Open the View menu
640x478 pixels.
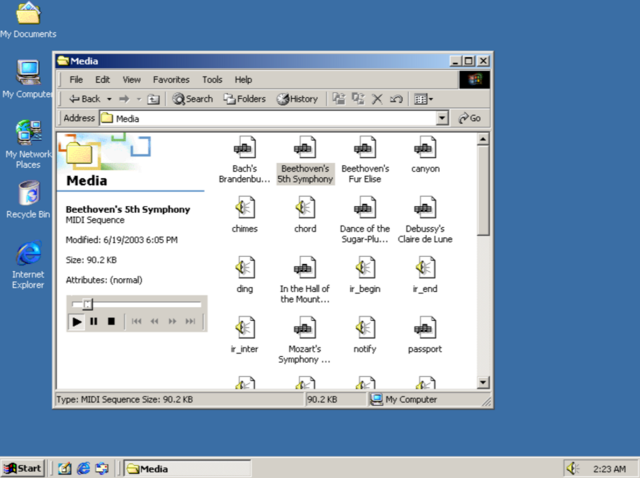pyautogui.click(x=131, y=80)
